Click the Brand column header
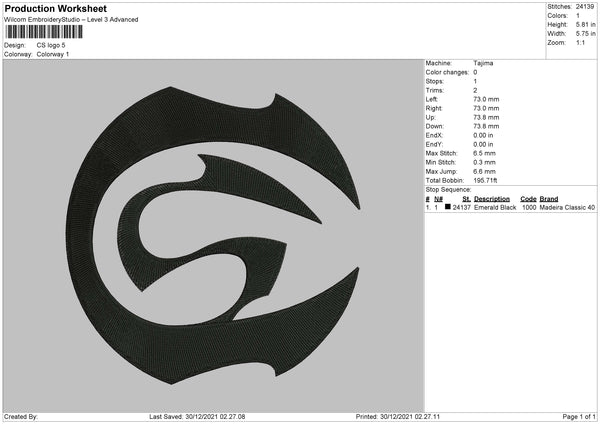 click(x=549, y=199)
